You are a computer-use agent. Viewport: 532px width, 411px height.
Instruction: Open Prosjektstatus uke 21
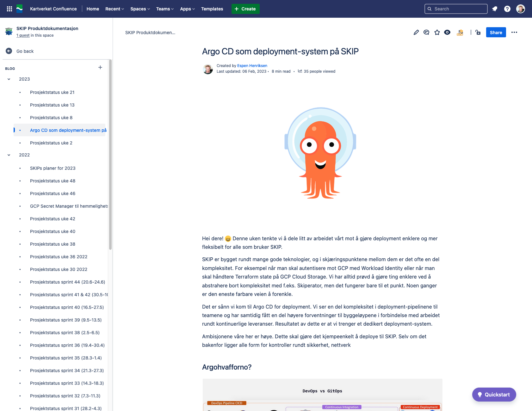coord(52,92)
